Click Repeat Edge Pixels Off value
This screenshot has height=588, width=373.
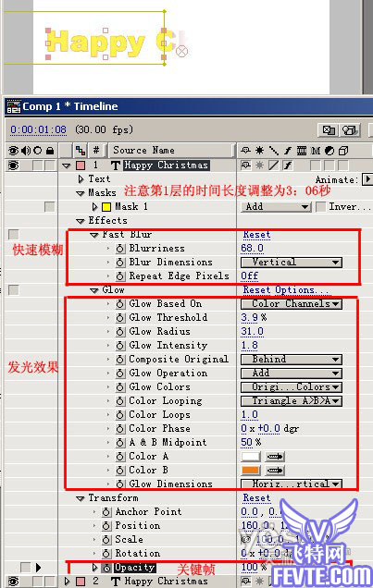pos(250,276)
